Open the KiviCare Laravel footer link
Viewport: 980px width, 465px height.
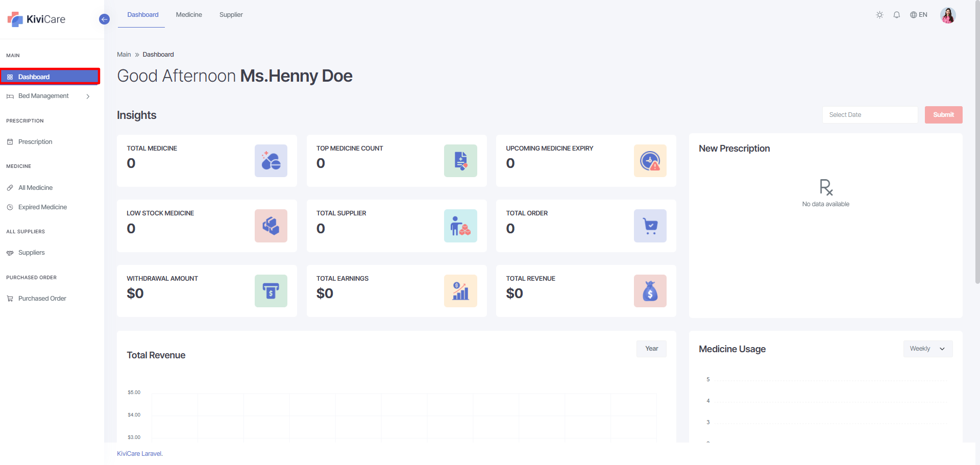point(139,454)
